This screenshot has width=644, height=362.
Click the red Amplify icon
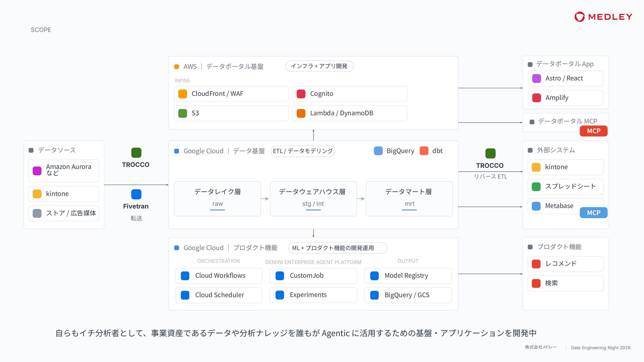click(x=537, y=98)
